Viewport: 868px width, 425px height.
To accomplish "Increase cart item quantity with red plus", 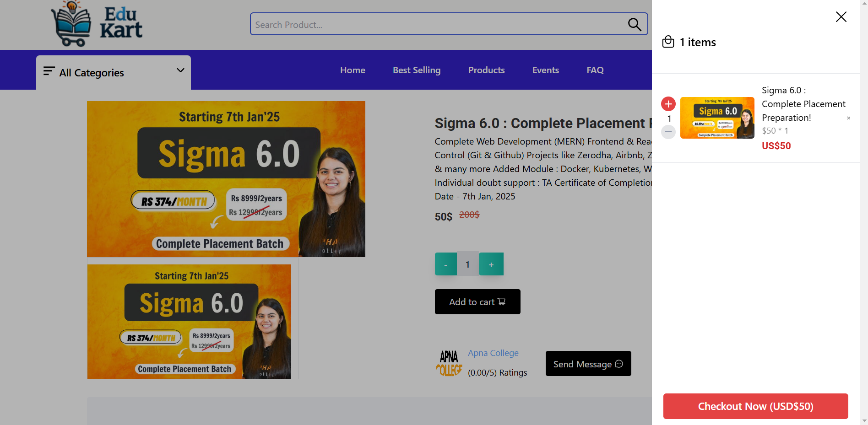I will (668, 104).
